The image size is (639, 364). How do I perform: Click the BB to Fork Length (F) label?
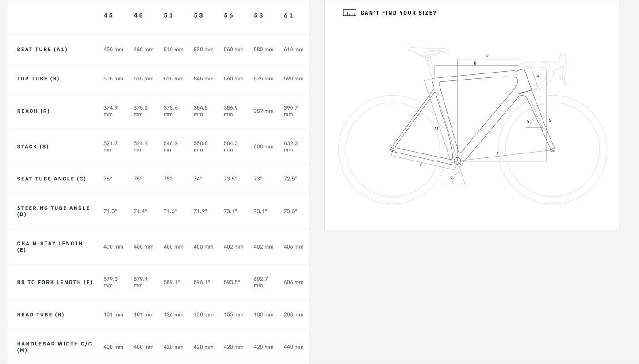coord(55,282)
